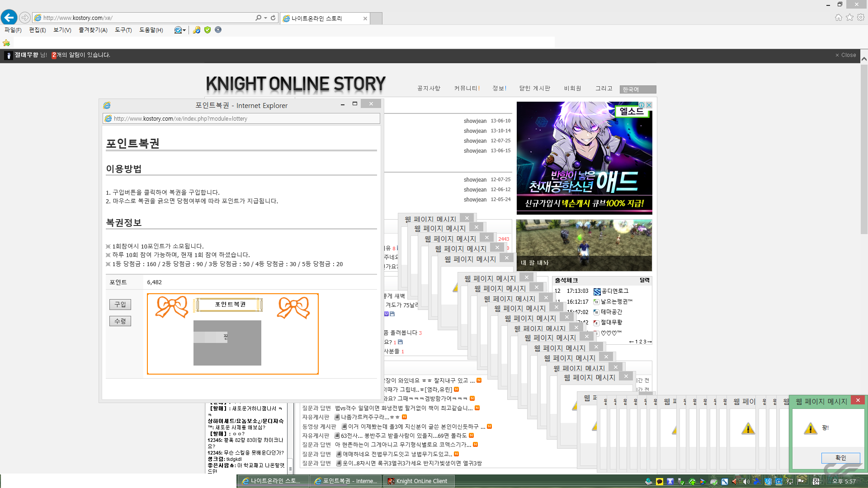Open the 편집(E) menu
868x488 pixels.
[37, 30]
